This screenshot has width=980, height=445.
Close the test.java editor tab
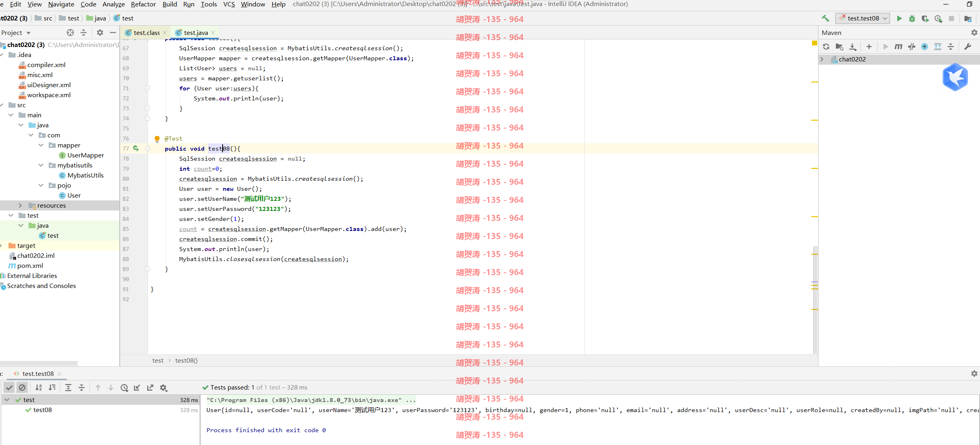tap(213, 33)
